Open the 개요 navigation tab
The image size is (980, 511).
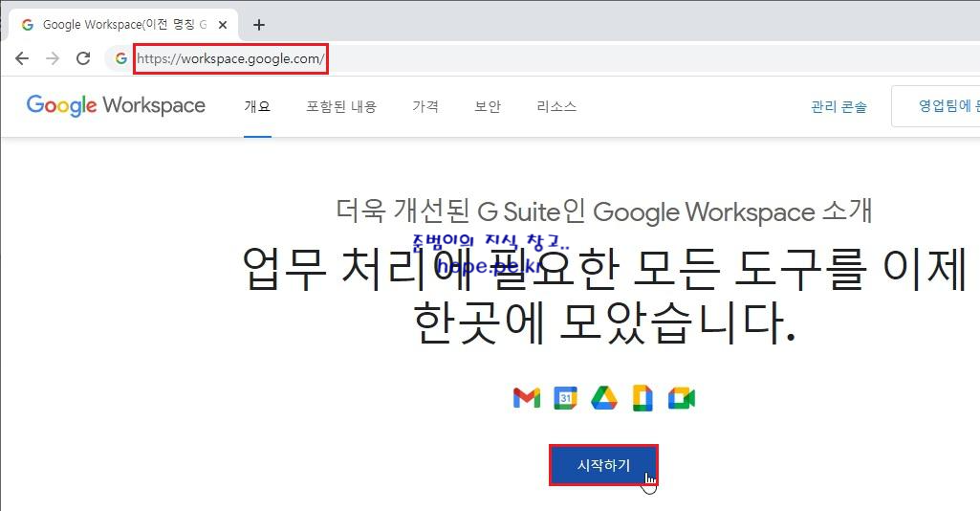[257, 106]
